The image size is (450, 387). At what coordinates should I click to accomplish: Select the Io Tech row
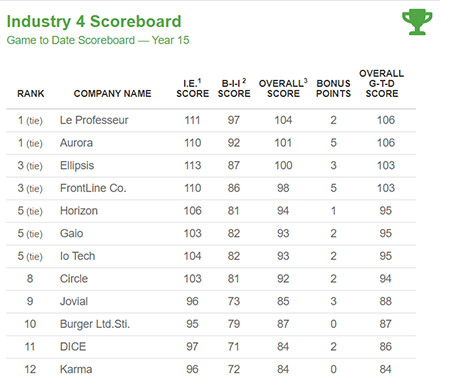pos(211,256)
